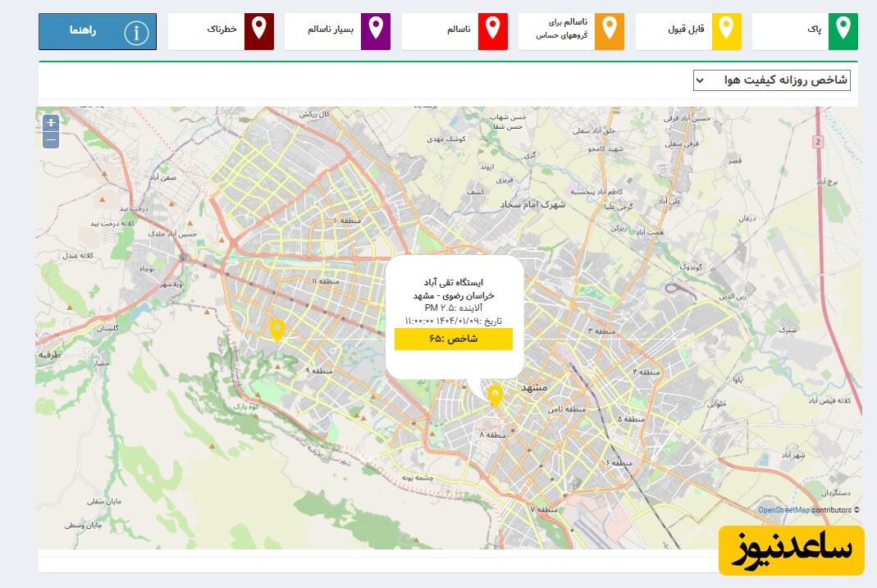Click the yellow شاخص ۶۵ index bar
This screenshot has width=877, height=588.
[x=453, y=339]
